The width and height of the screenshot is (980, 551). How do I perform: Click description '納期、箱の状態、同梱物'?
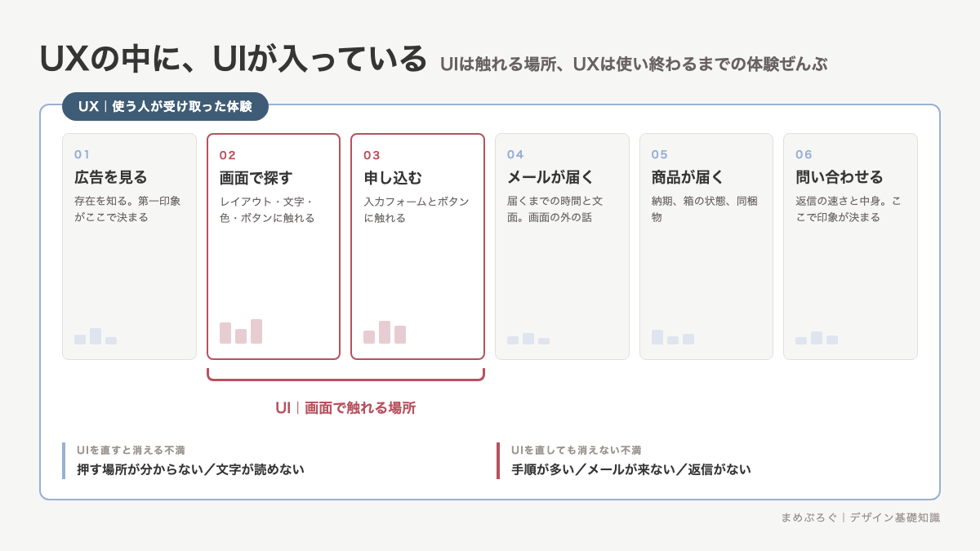(705, 209)
